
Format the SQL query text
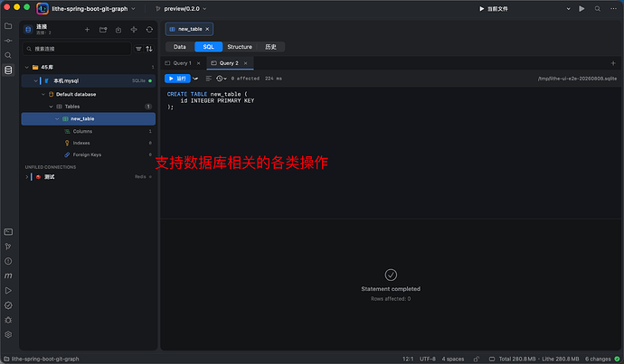209,79
